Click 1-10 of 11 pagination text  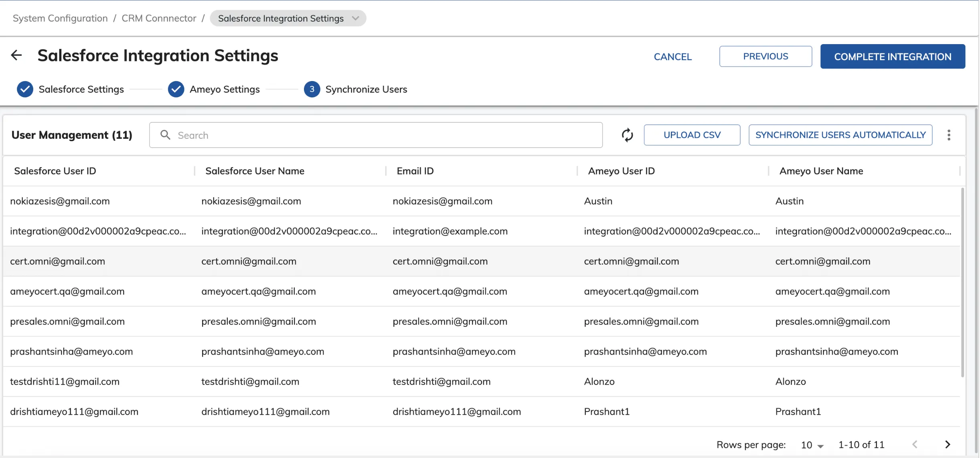click(861, 445)
